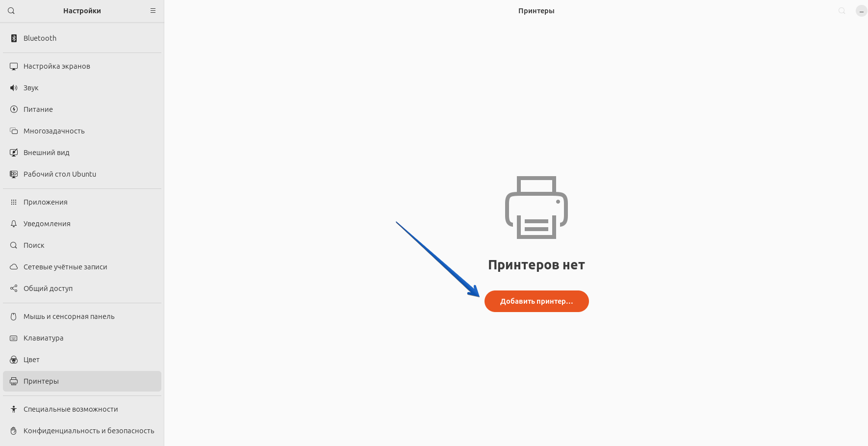Image resolution: width=868 pixels, height=446 pixels.
Task: Click the Sound speaker icon
Action: 14,88
